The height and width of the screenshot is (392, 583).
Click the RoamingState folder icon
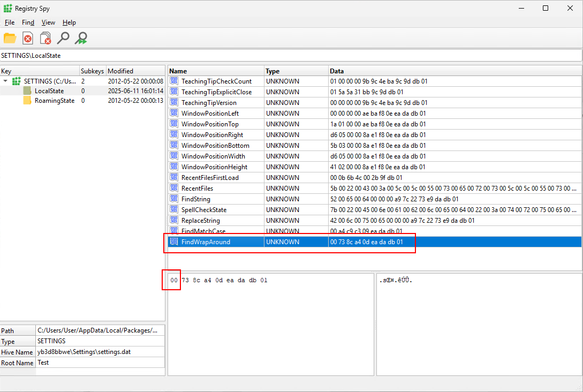point(27,101)
